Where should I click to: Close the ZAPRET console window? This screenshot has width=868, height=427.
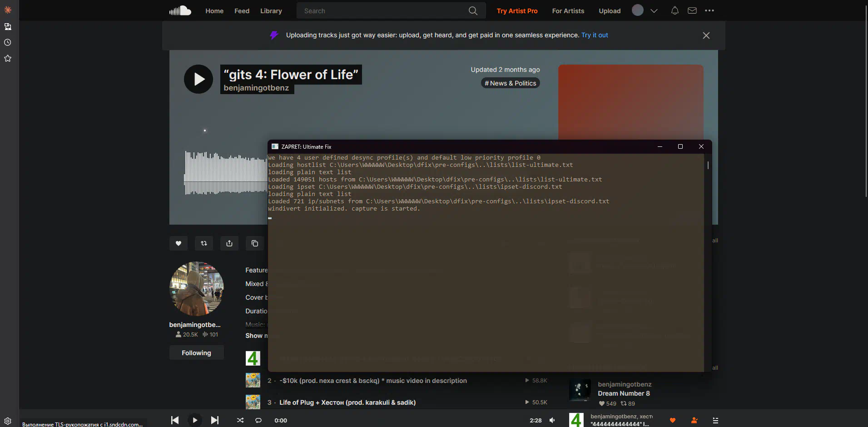701,146
